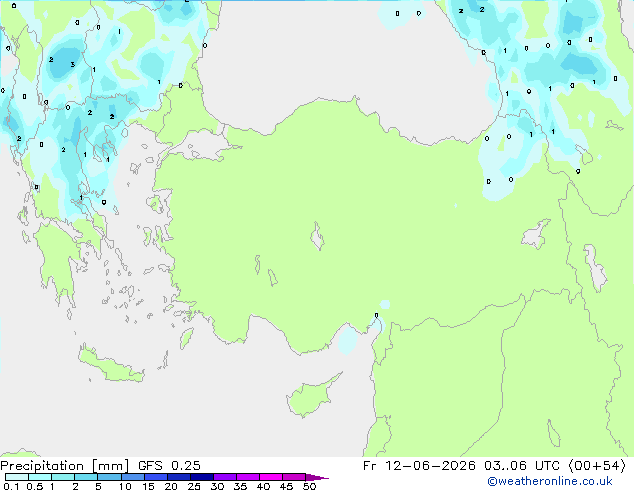Click the 0.5–1 mm legend swatch
The image size is (634, 490).
[x=40, y=477]
